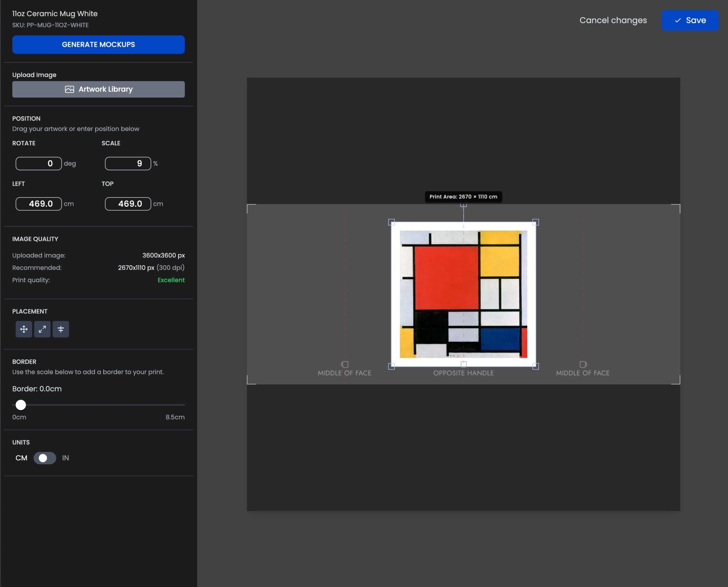Viewport: 728px width, 587px height.
Task: Click the IN unit label
Action: tap(66, 458)
